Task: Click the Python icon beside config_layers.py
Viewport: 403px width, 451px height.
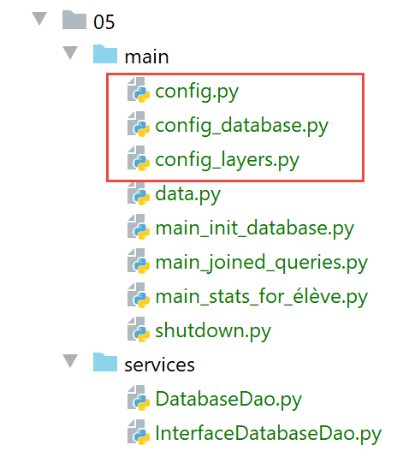Action: tap(137, 159)
